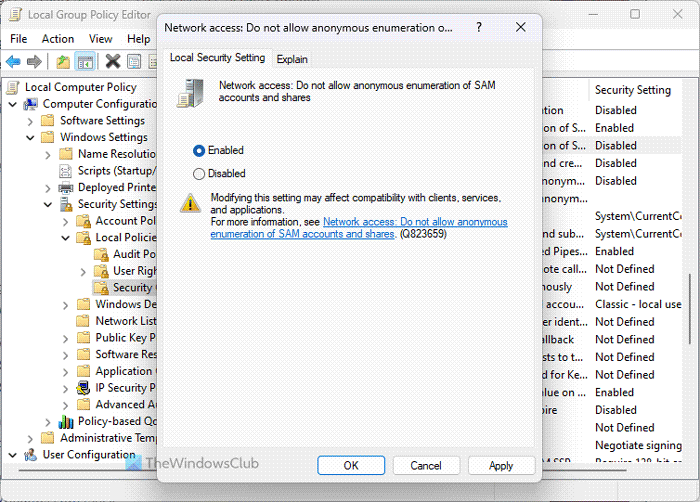The image size is (700, 502).
Task: Click the Back arrow toolbar icon
Action: (13, 61)
